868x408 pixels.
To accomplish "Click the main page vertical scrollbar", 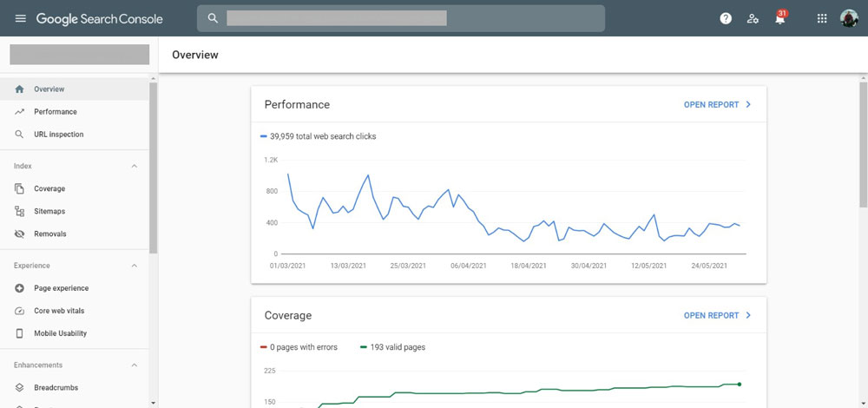I will [864, 145].
